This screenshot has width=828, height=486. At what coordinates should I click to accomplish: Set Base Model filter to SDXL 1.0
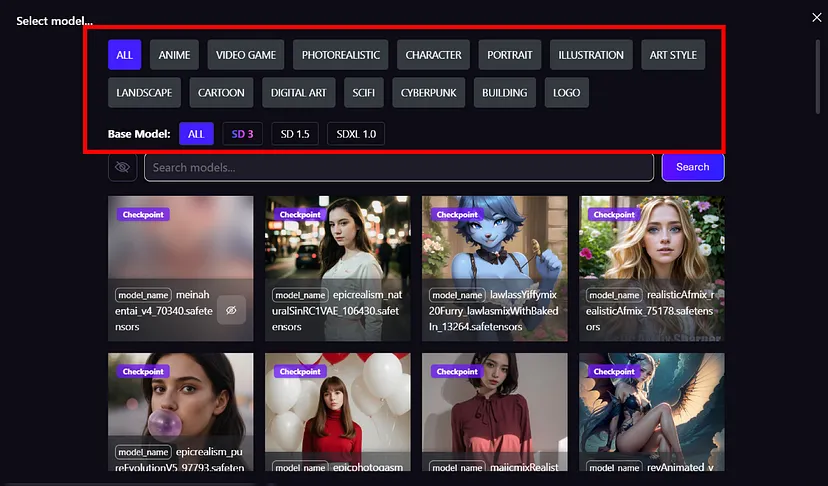click(356, 134)
